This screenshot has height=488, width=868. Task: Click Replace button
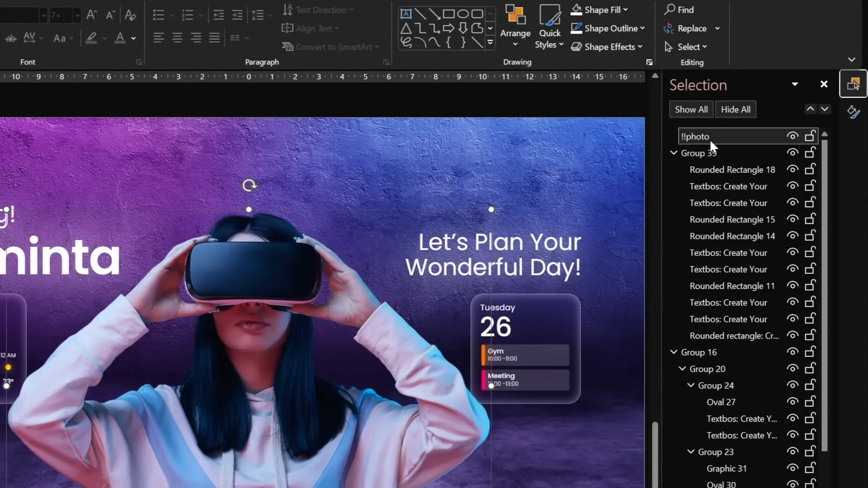[x=685, y=28]
